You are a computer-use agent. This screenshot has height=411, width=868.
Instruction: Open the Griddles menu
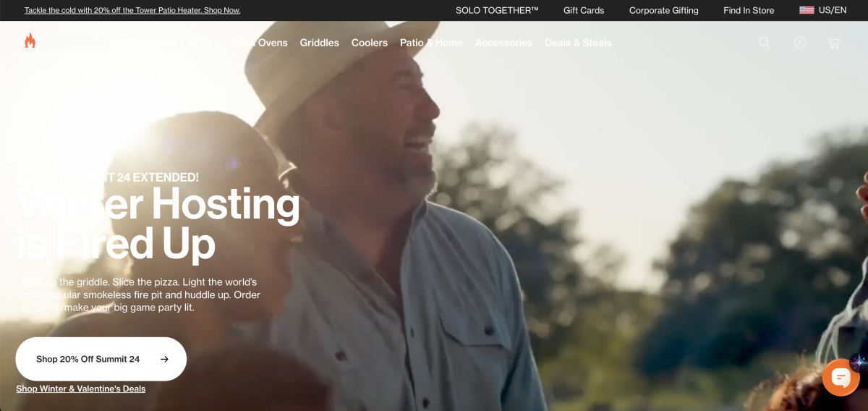(319, 43)
